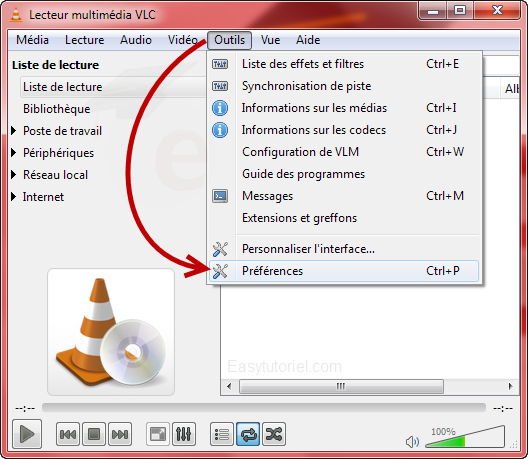The height and width of the screenshot is (459, 528).
Task: Select Liste de lecture sidebar item
Action: point(113,87)
